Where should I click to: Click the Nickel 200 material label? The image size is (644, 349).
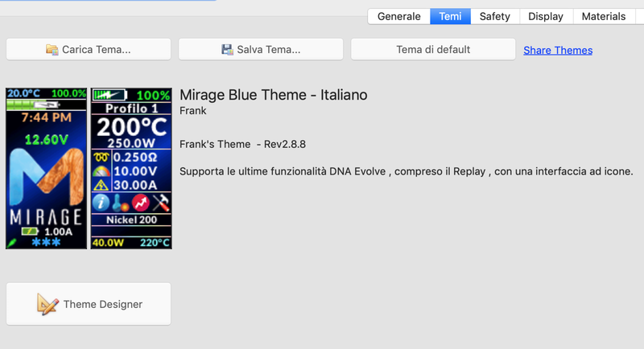(x=131, y=220)
